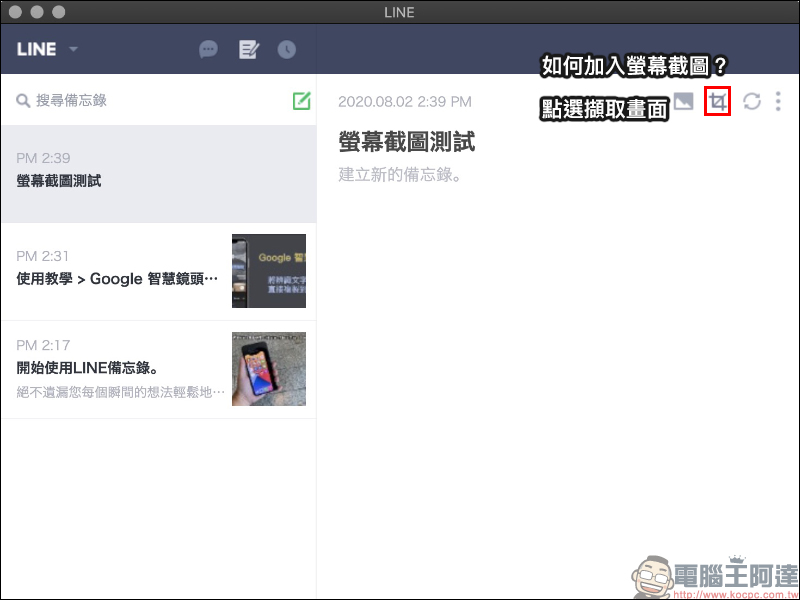Sync the memo with refresh icon
Image resolution: width=800 pixels, height=600 pixels.
pos(752,101)
